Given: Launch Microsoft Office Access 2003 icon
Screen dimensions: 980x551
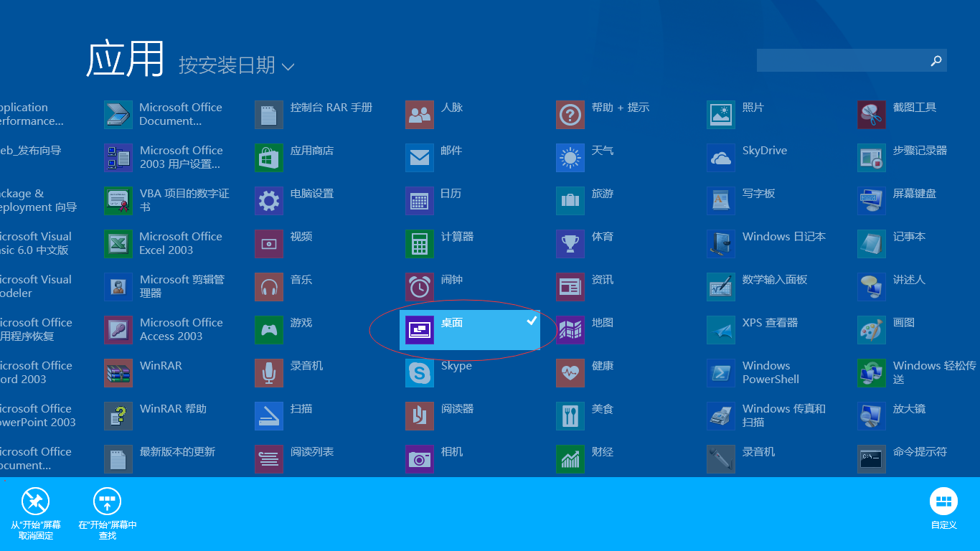Looking at the screenshot, I should [x=118, y=330].
